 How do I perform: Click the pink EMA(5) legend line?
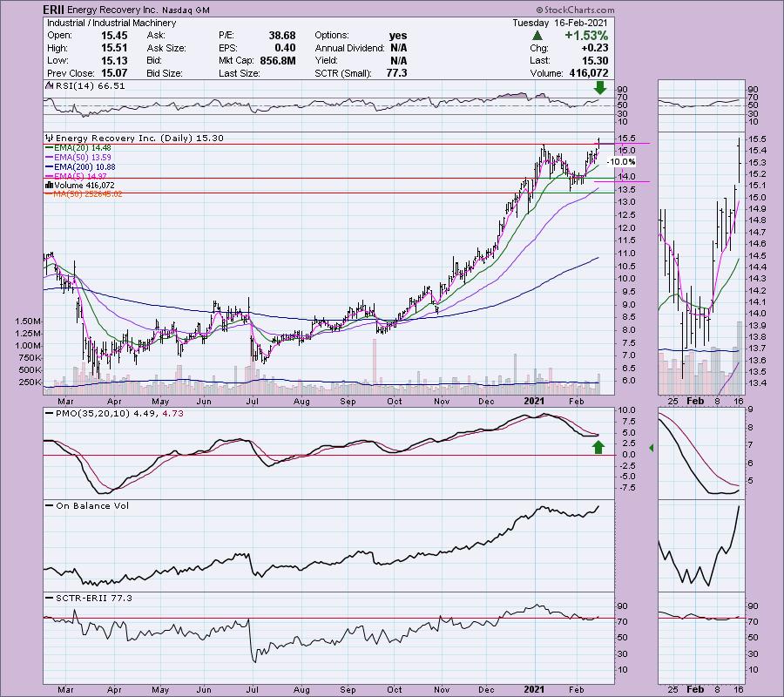[x=49, y=177]
